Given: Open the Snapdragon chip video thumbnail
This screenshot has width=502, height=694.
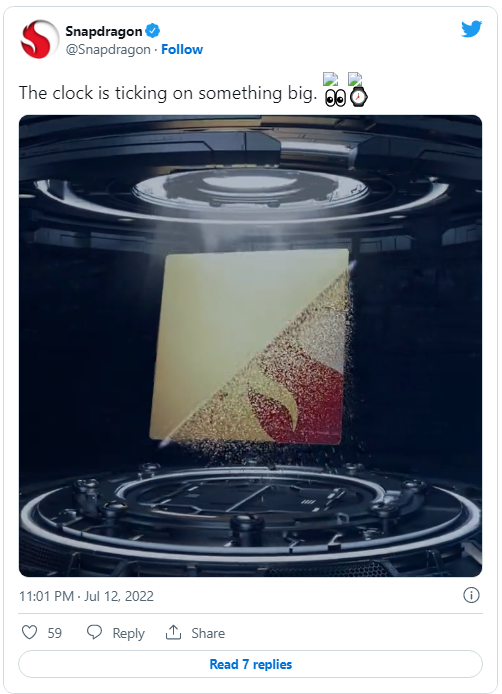Looking at the screenshot, I should click(x=251, y=346).
